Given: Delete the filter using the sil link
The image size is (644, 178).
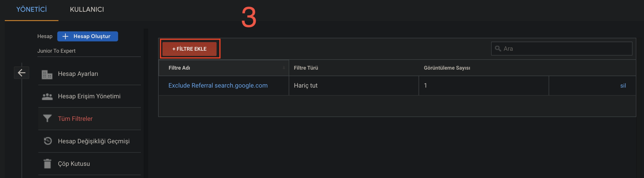Looking at the screenshot, I should point(623,85).
